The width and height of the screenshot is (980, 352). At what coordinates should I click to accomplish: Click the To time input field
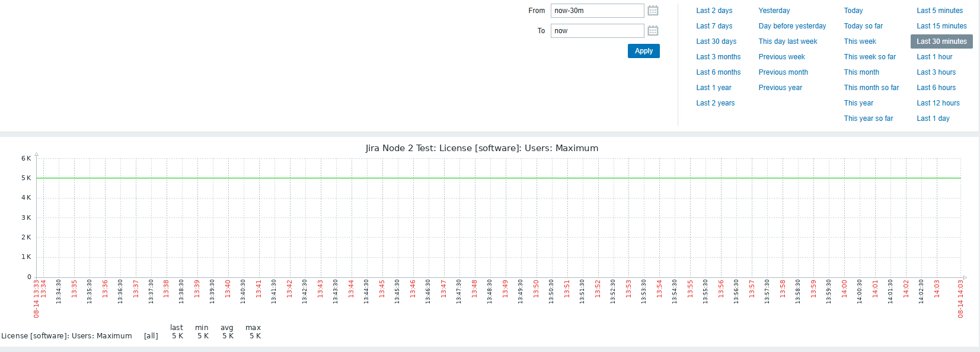point(596,31)
